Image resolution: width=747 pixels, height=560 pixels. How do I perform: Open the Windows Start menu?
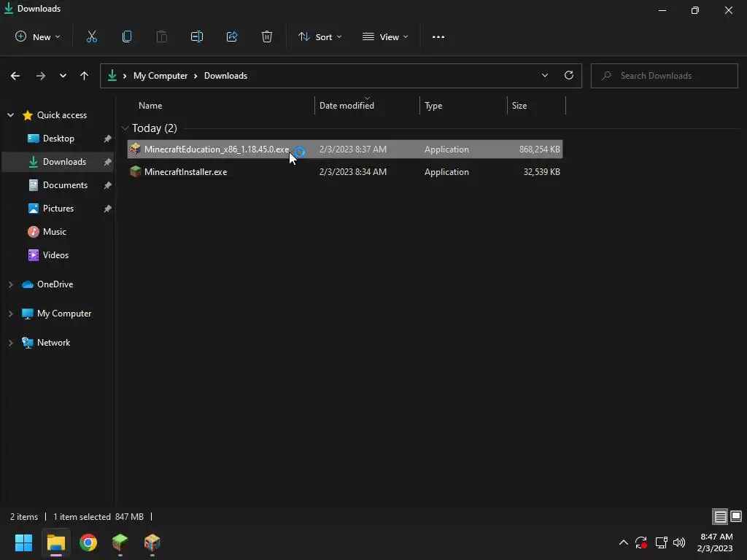point(23,542)
